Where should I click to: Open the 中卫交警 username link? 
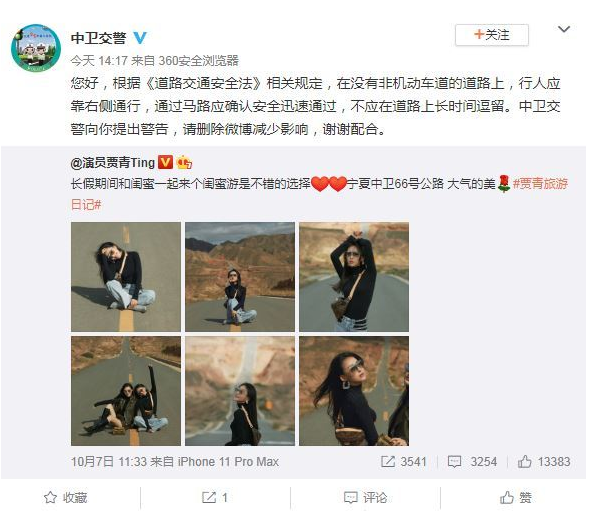98,38
